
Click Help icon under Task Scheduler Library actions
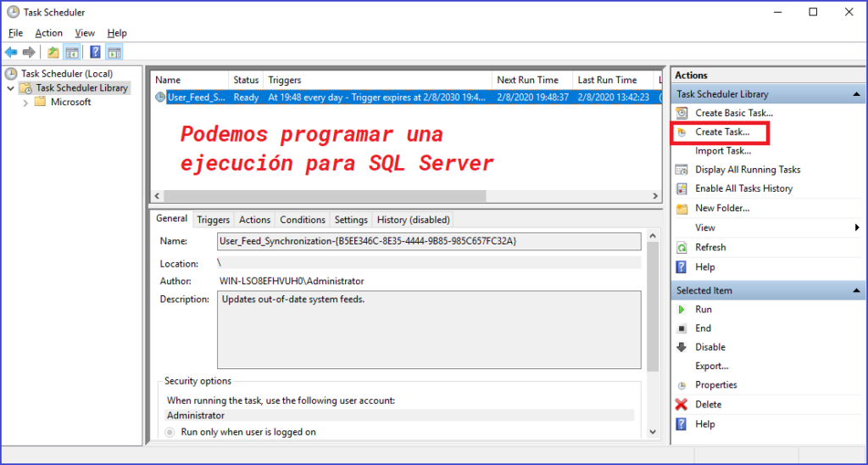point(682,267)
